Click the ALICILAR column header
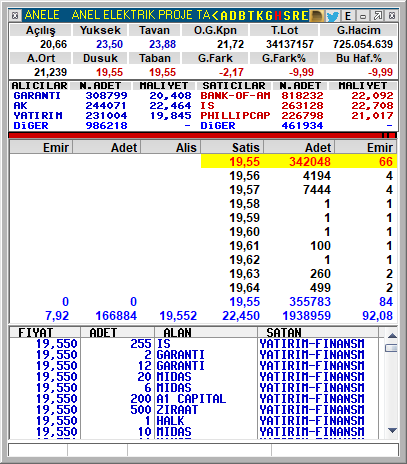The image size is (407, 464). (39, 86)
